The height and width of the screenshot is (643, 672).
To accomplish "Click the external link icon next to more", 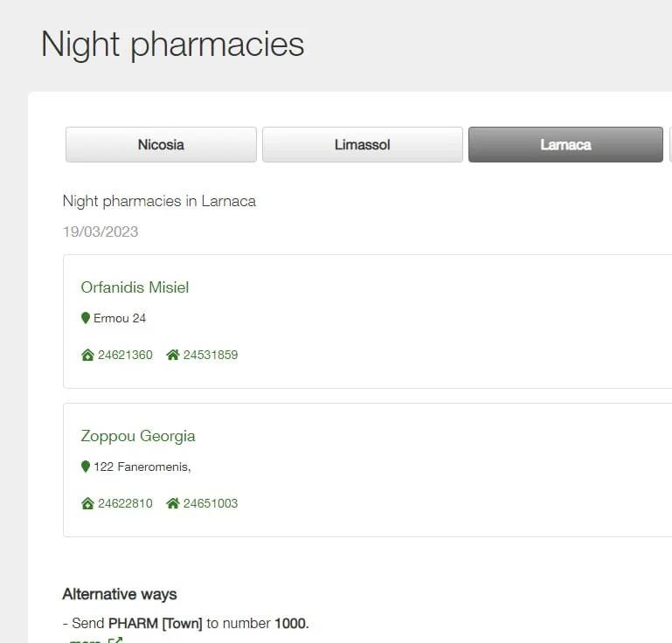I will pos(114,640).
